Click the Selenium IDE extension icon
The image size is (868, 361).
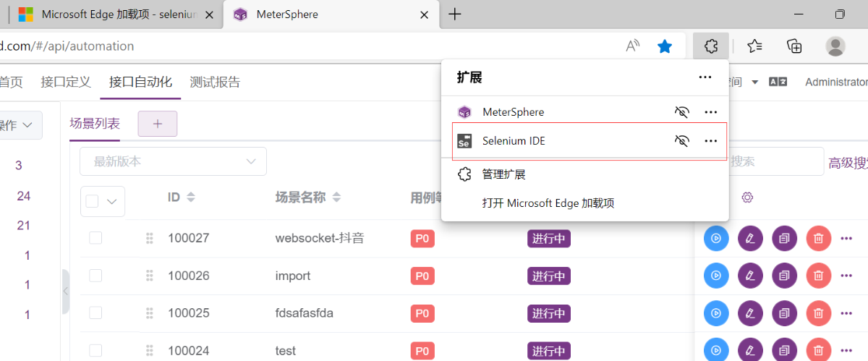464,141
